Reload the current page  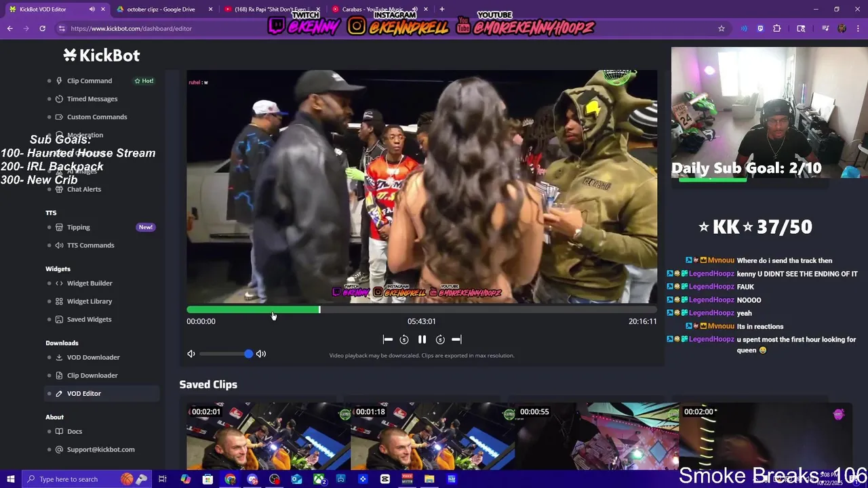pos(42,28)
